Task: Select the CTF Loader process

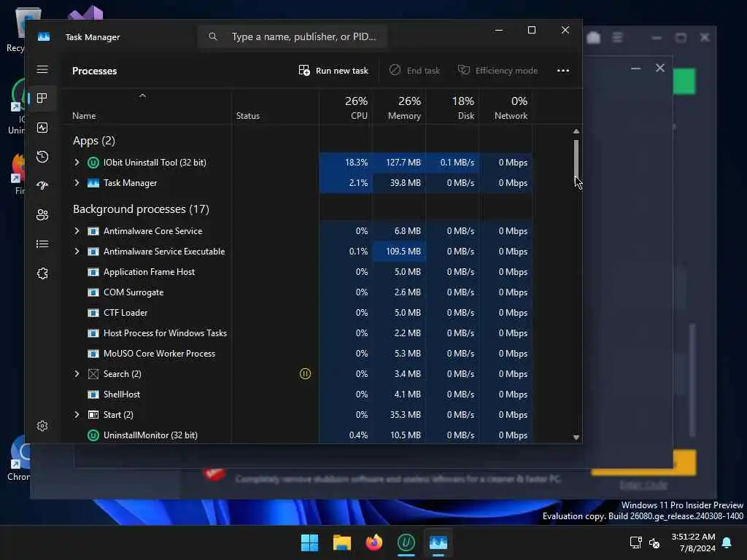Action: pos(299,313)
